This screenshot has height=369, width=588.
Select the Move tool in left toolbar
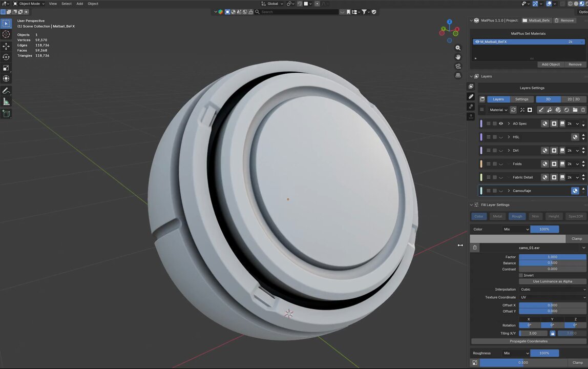point(6,46)
